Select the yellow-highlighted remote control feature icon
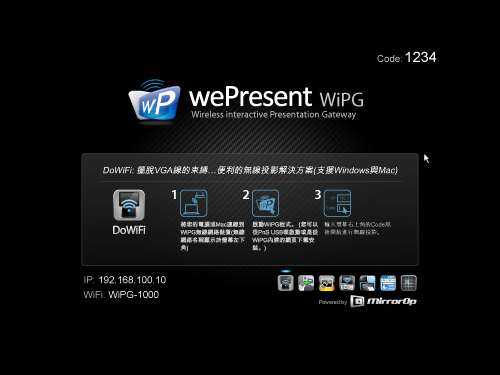The height and width of the screenshot is (375, 500). click(327, 283)
